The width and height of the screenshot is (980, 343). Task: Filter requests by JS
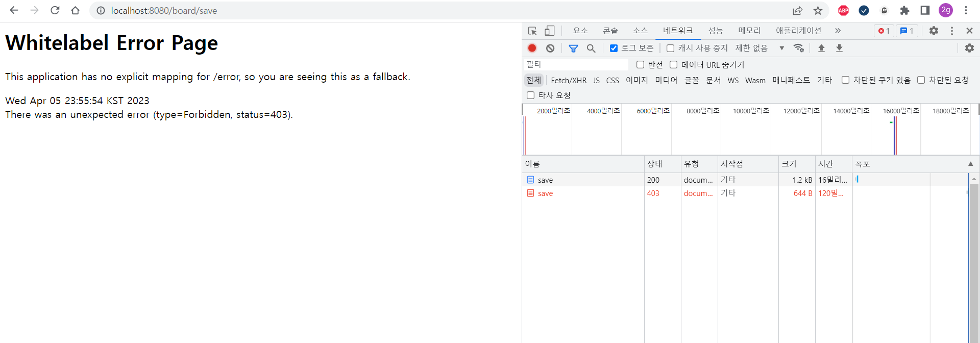596,80
